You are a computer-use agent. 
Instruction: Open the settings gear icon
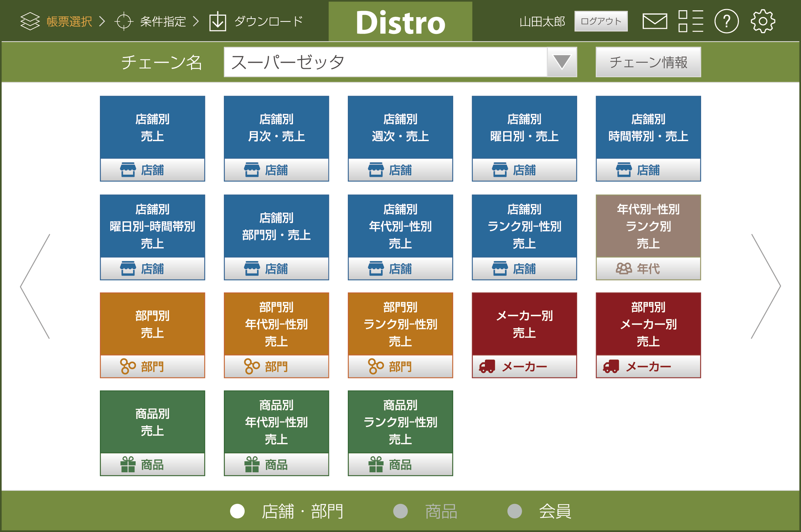point(763,21)
